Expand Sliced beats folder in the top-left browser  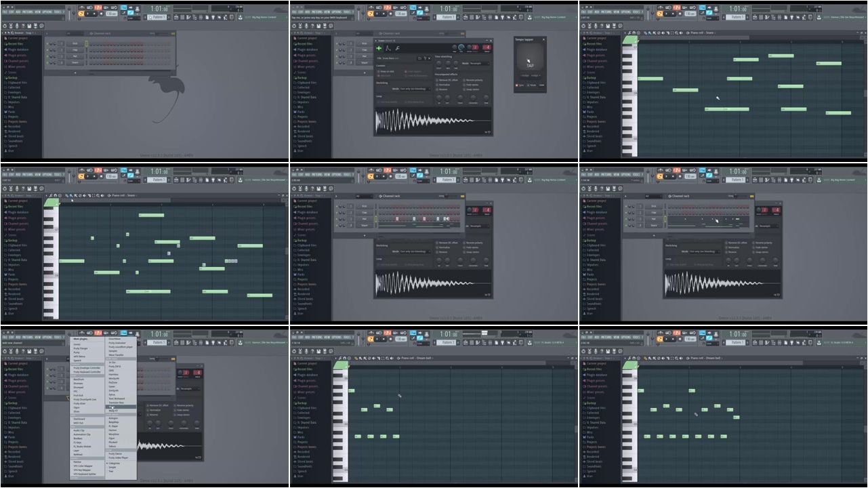point(15,136)
